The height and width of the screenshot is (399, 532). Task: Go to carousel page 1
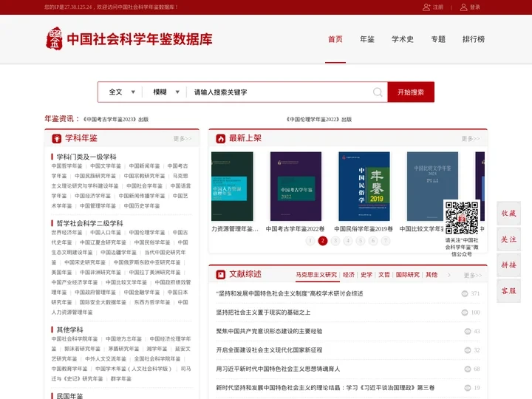click(310, 241)
